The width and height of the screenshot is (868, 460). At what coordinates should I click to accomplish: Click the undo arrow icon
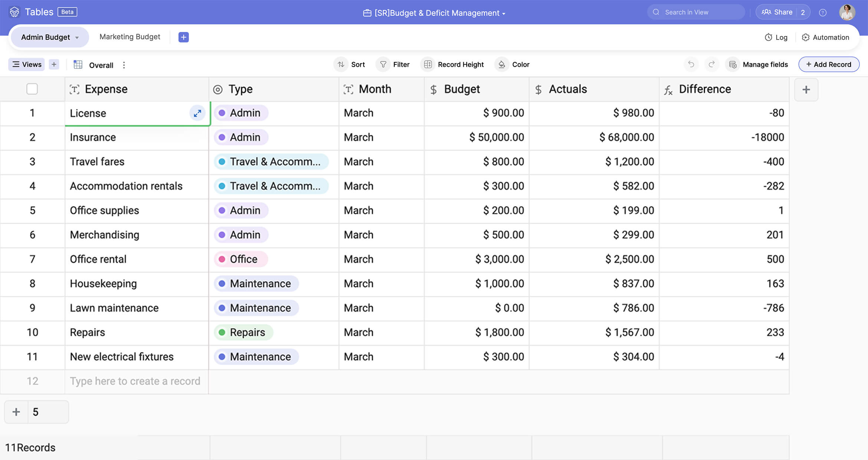pyautogui.click(x=691, y=65)
